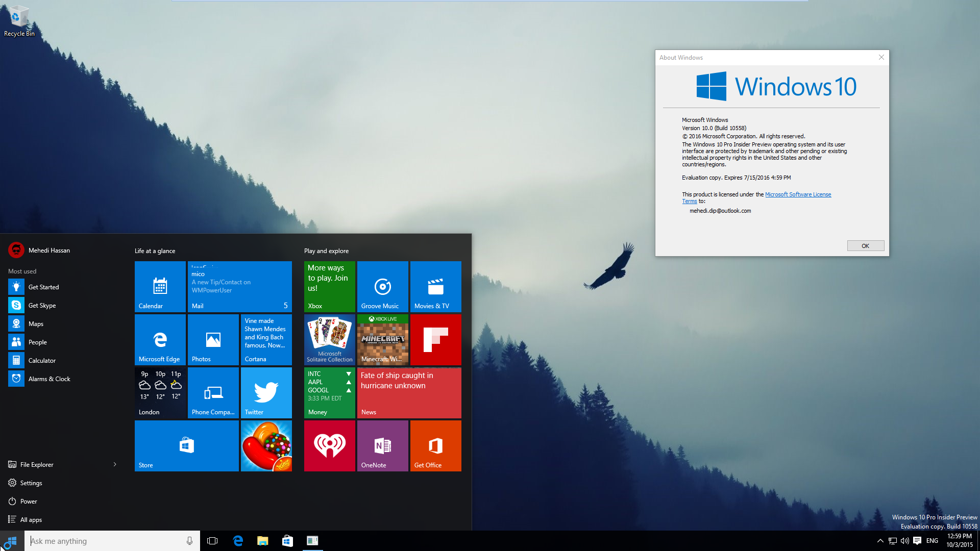Open Task View from taskbar
Image resolution: width=980 pixels, height=551 pixels.
coord(212,541)
